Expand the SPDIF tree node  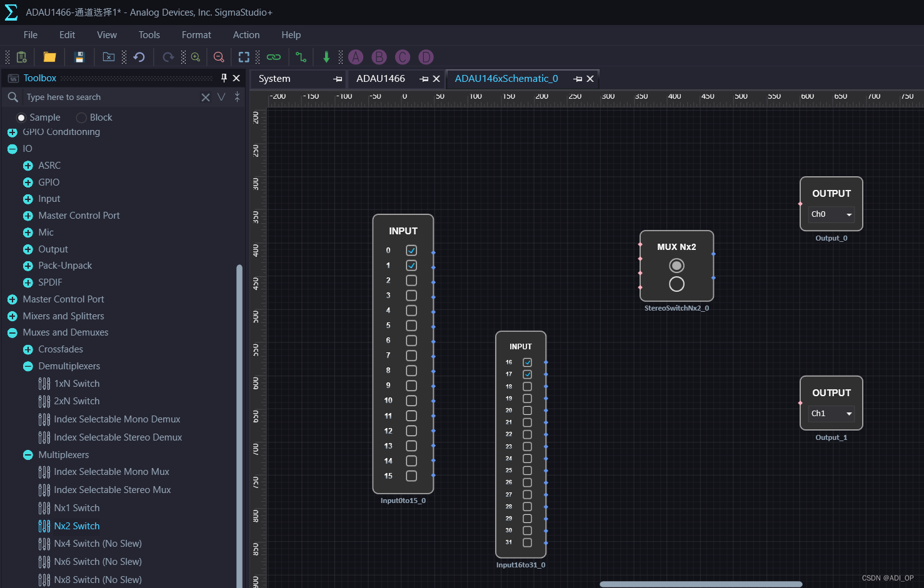click(x=28, y=282)
